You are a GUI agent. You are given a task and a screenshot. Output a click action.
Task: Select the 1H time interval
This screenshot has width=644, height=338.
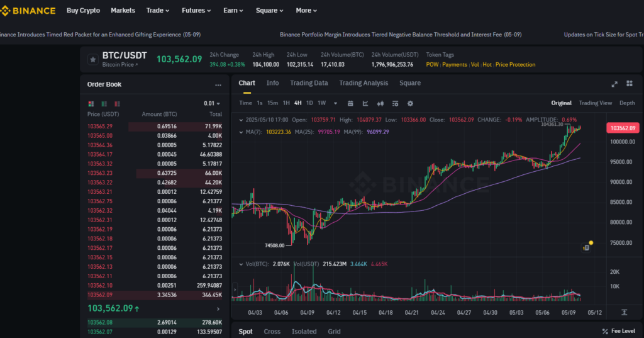point(286,103)
